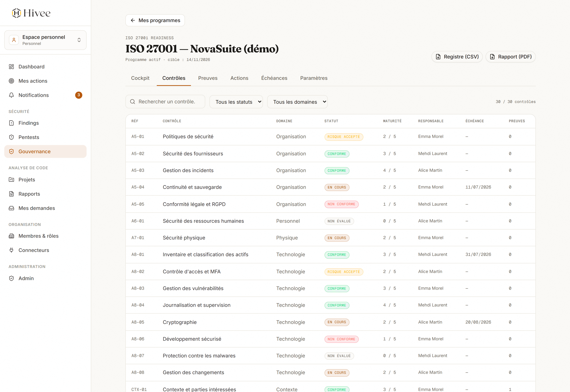Image resolution: width=570 pixels, height=392 pixels.
Task: Click the Connecteurs plug icon
Action: (11, 250)
